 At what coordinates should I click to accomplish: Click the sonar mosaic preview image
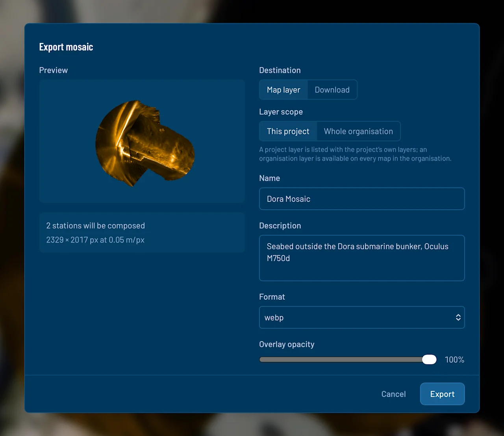point(142,141)
